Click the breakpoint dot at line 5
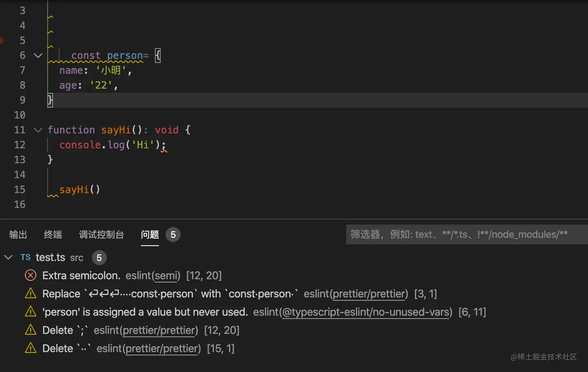Screen dimensions: 588x372 pos(1,41)
